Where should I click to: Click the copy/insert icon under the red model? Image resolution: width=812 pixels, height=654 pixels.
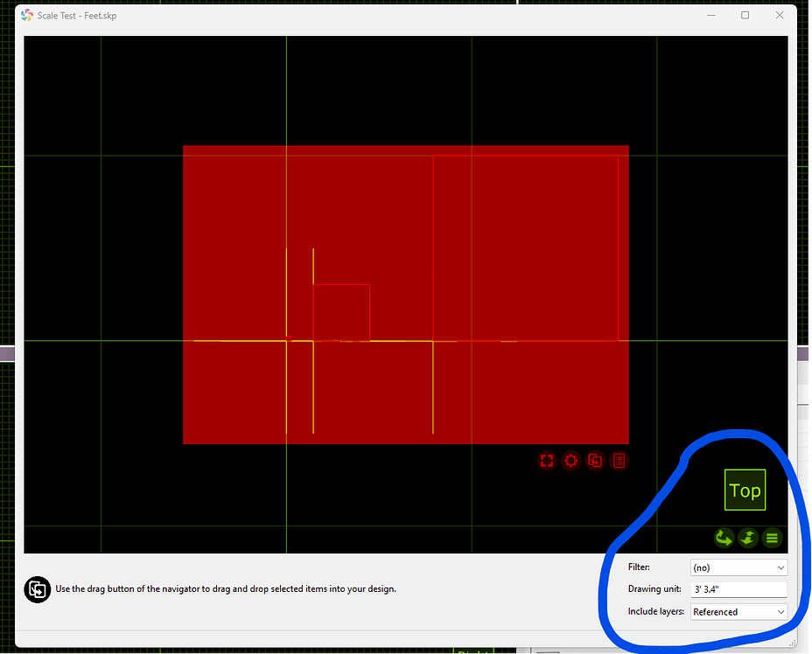click(x=595, y=461)
